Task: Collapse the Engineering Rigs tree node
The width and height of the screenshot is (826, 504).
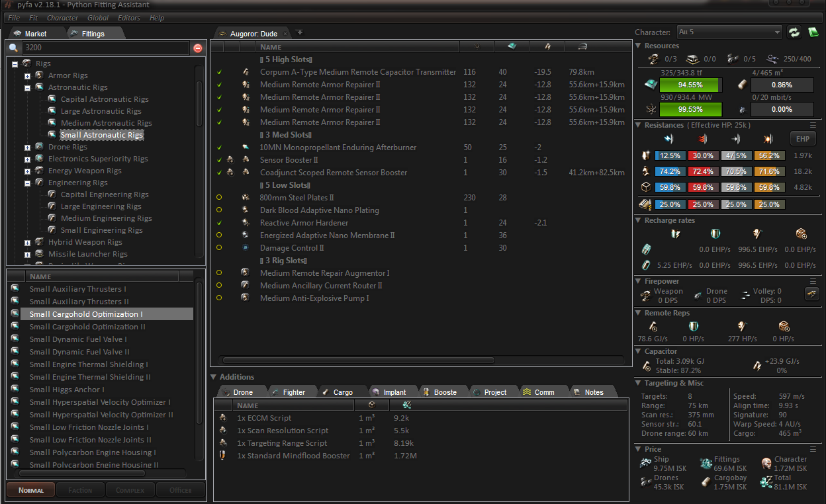Action: coord(27,183)
